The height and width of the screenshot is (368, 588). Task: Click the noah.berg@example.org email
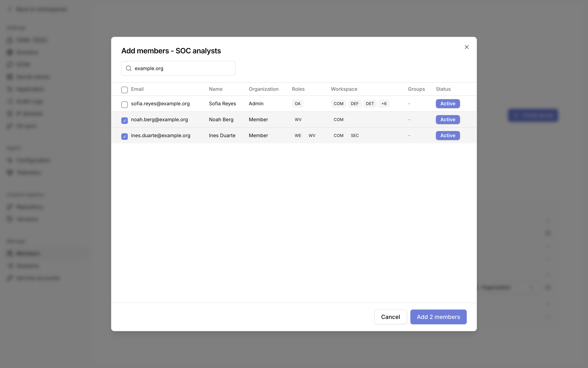click(x=159, y=120)
